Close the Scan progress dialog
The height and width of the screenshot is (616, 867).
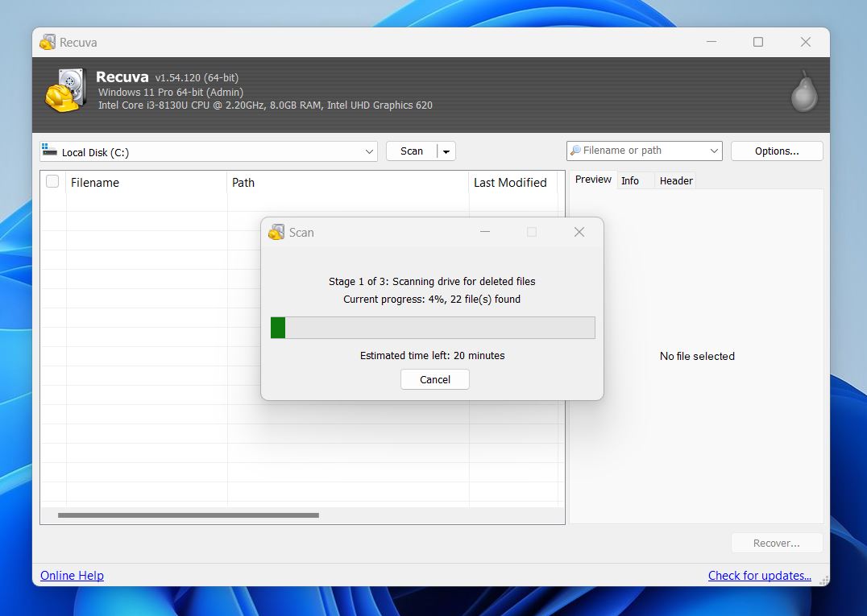pyautogui.click(x=579, y=232)
